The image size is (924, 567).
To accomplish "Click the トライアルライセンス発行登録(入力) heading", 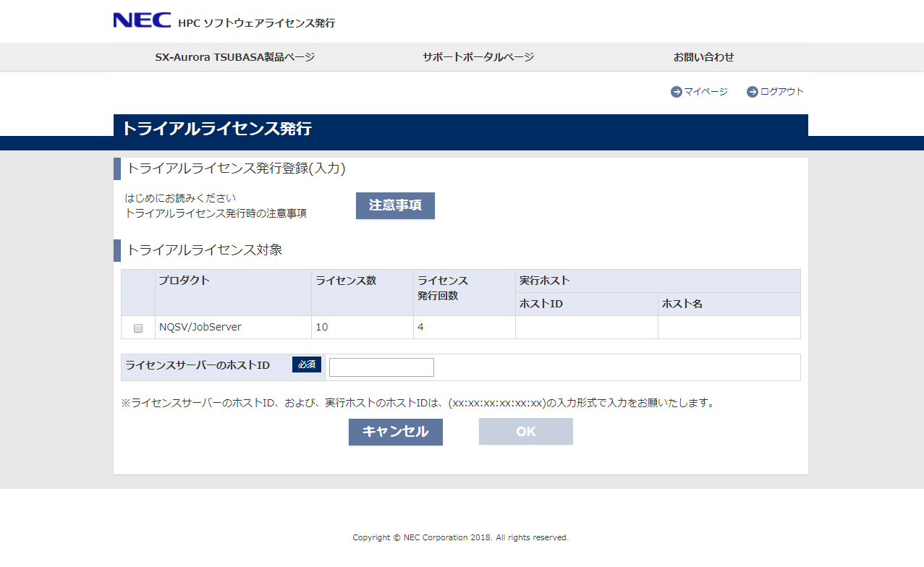I will click(x=236, y=169).
